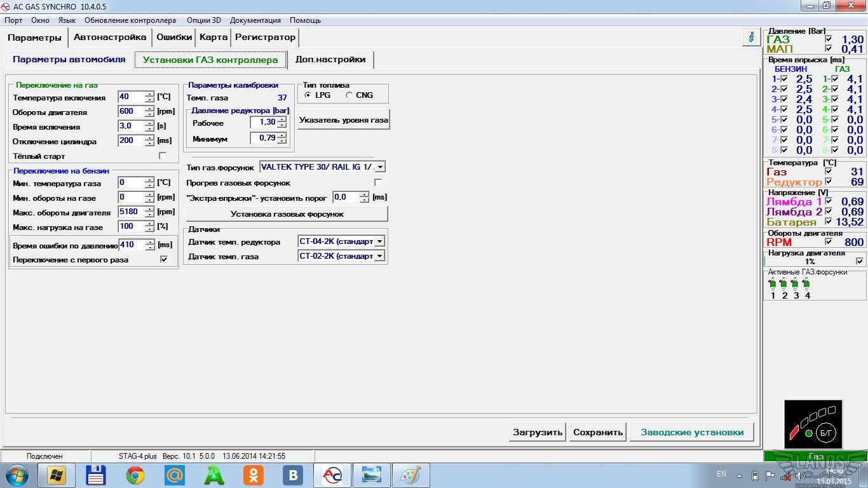The image size is (868, 488).
Task: Click Установка газовых форсунок button
Action: [287, 214]
